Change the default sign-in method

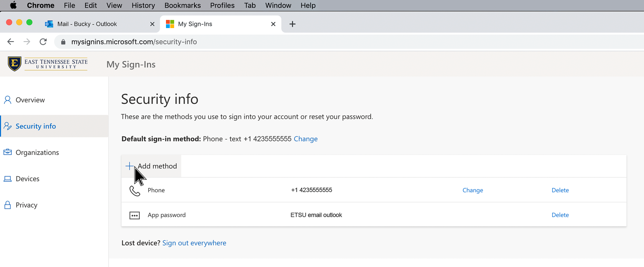[x=305, y=139]
